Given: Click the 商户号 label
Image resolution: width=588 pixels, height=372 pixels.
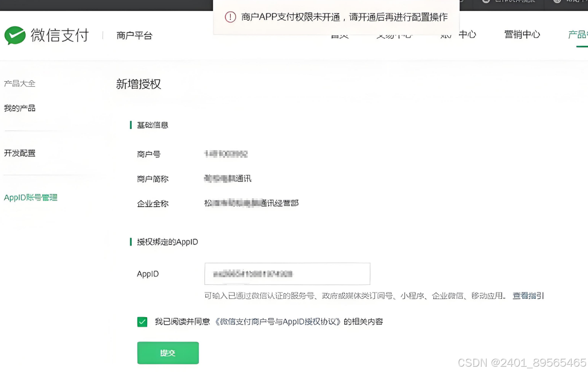Looking at the screenshot, I should pos(149,154).
